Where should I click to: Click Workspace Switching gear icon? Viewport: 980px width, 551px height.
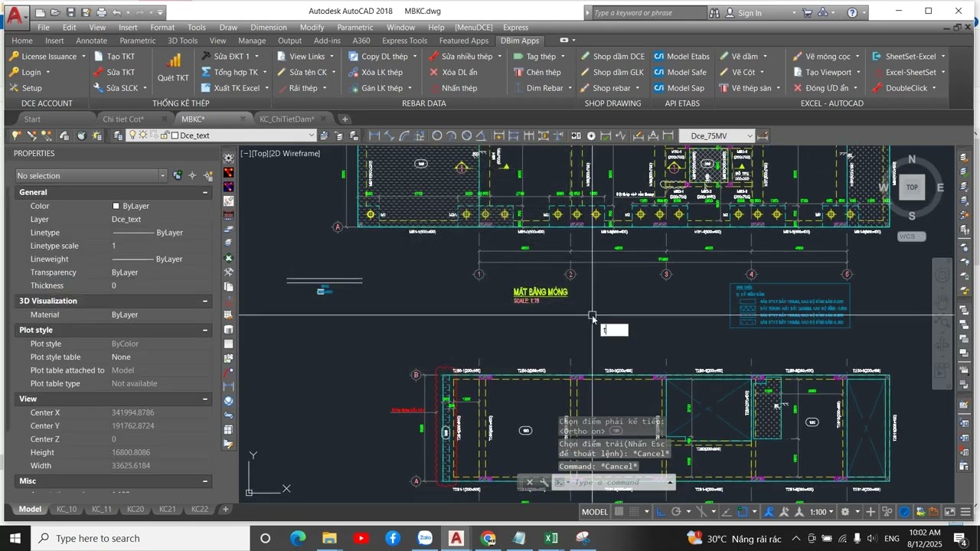[x=845, y=512]
